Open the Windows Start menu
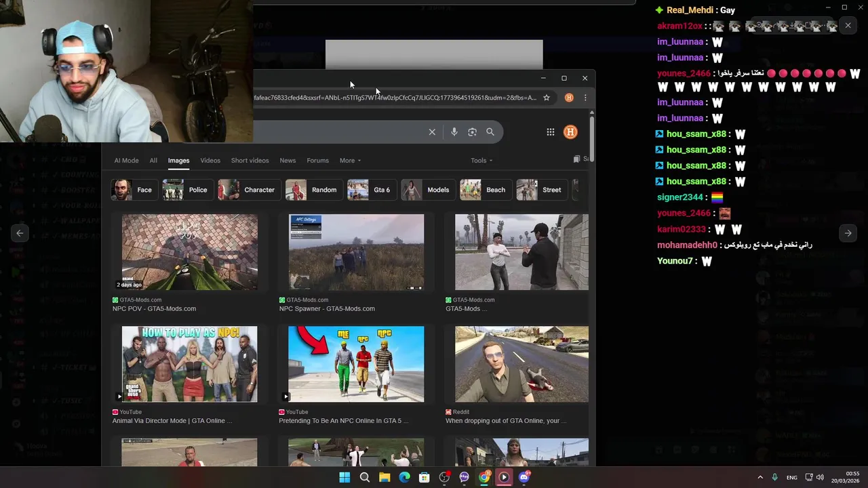 click(x=344, y=477)
